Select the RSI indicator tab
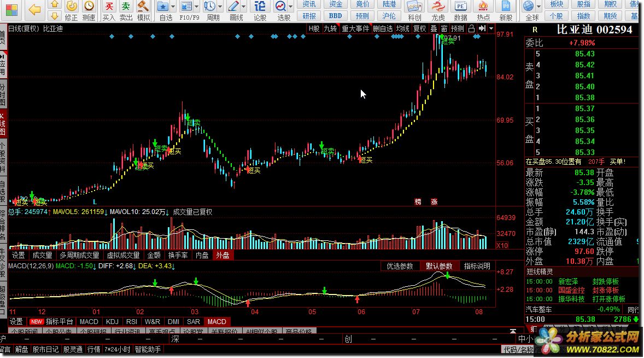Screen dimensions: 644x358 (x=131, y=322)
